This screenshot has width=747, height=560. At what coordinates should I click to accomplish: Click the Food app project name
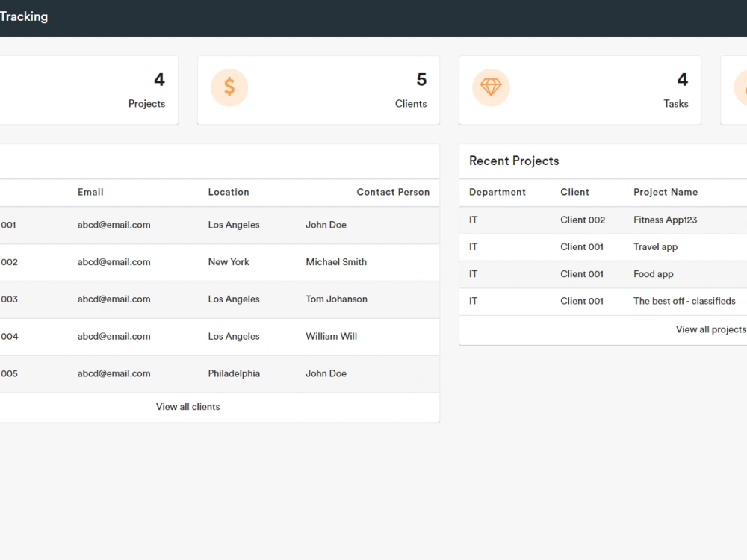[x=653, y=274]
